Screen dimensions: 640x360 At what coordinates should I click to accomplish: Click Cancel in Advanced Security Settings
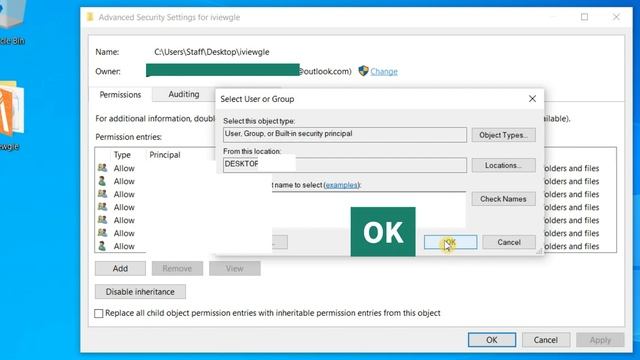click(x=546, y=340)
